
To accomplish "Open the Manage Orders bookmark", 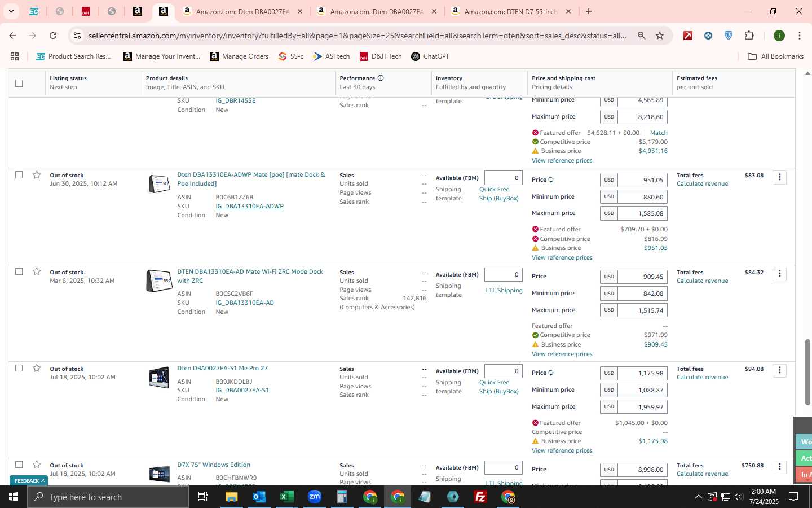I will tap(239, 56).
